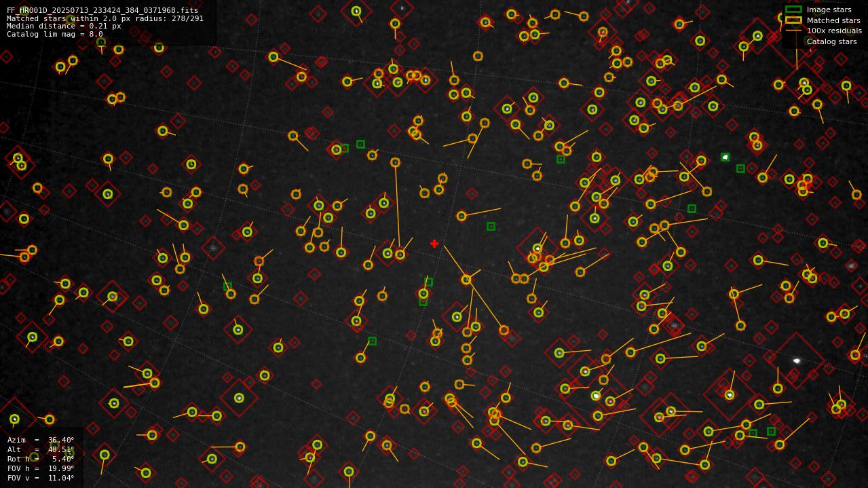
Task: Click the red center cross marker
Action: (x=434, y=244)
